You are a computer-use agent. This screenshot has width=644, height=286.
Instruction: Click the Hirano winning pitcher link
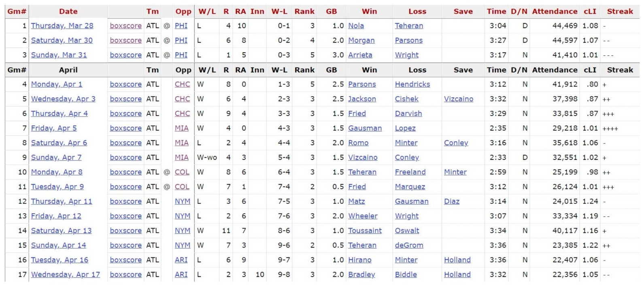pyautogui.click(x=359, y=260)
